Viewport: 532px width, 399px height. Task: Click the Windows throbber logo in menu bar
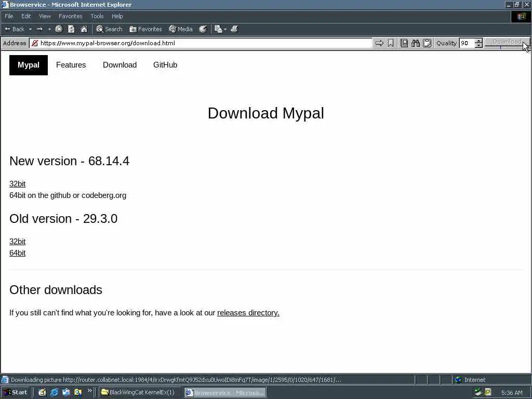(521, 16)
